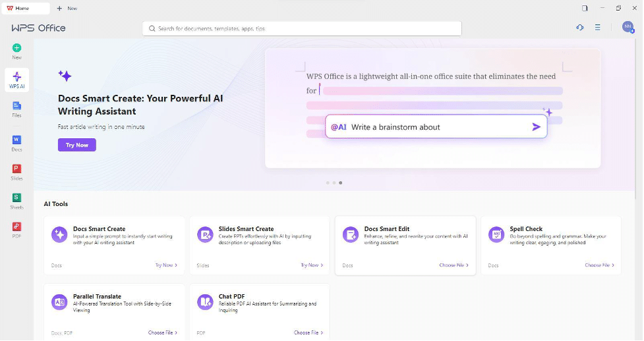Open the Slides app from sidebar
Screen dimensions: 644x341
pos(17,172)
